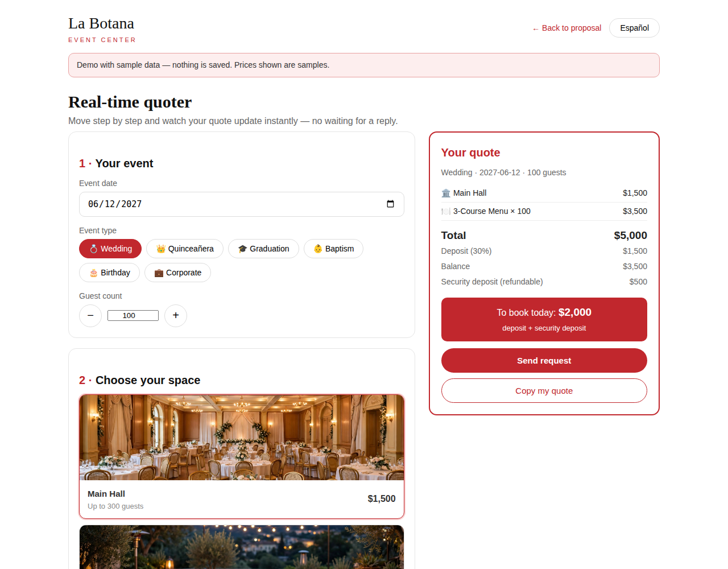Click the Deposit (30%) label
The height and width of the screenshot is (569, 728).
tap(466, 251)
